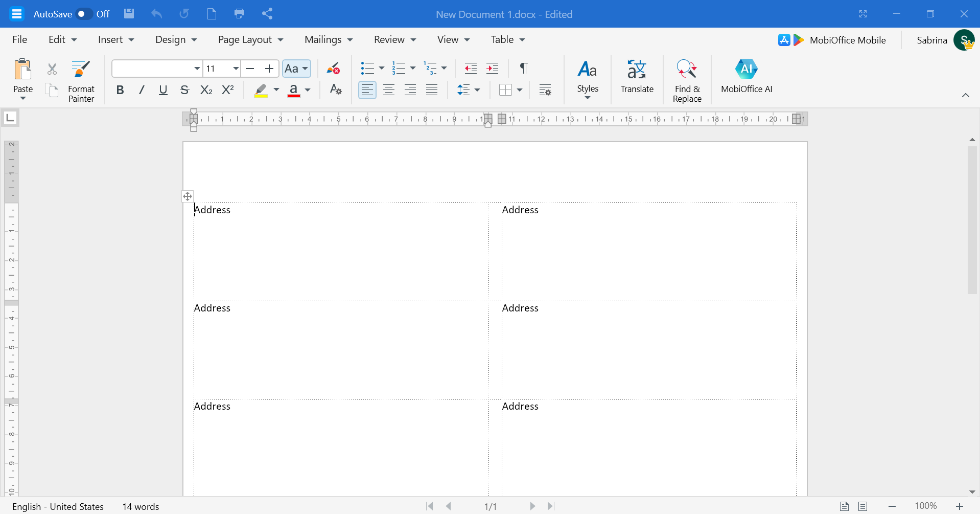Go to next page arrow

(x=532, y=506)
